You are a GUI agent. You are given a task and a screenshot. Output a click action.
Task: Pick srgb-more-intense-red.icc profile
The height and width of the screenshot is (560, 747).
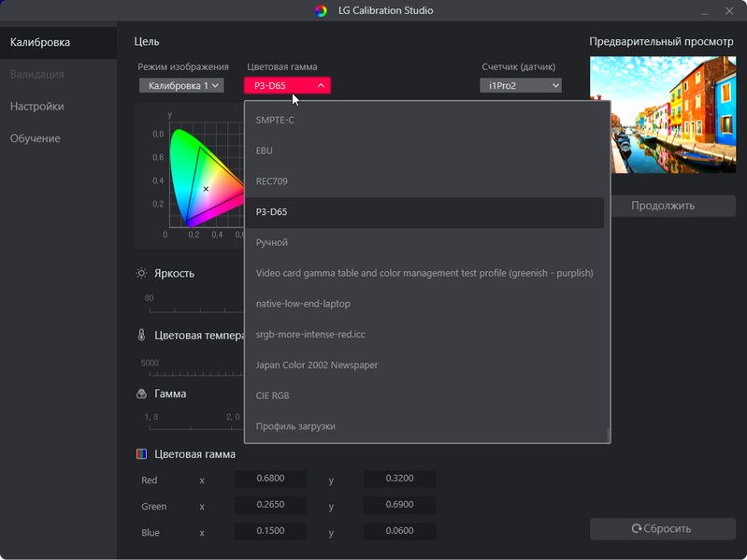pyautogui.click(x=424, y=335)
